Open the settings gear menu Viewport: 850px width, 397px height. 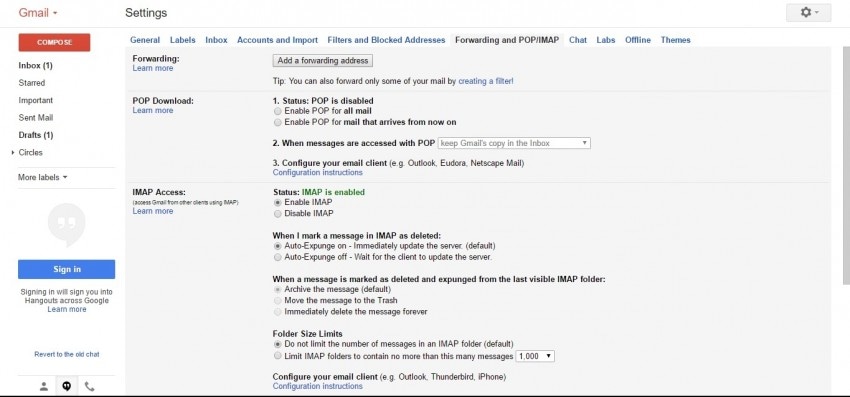point(808,12)
